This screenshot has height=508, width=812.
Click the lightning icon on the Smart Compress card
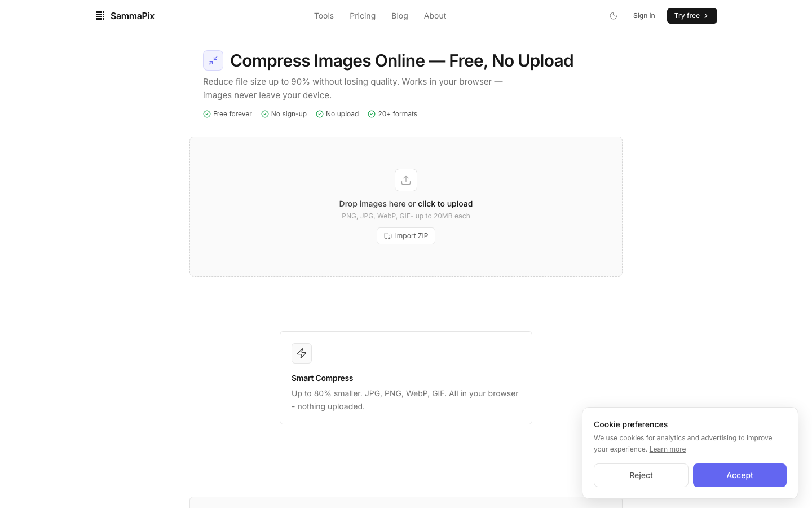pyautogui.click(x=302, y=353)
